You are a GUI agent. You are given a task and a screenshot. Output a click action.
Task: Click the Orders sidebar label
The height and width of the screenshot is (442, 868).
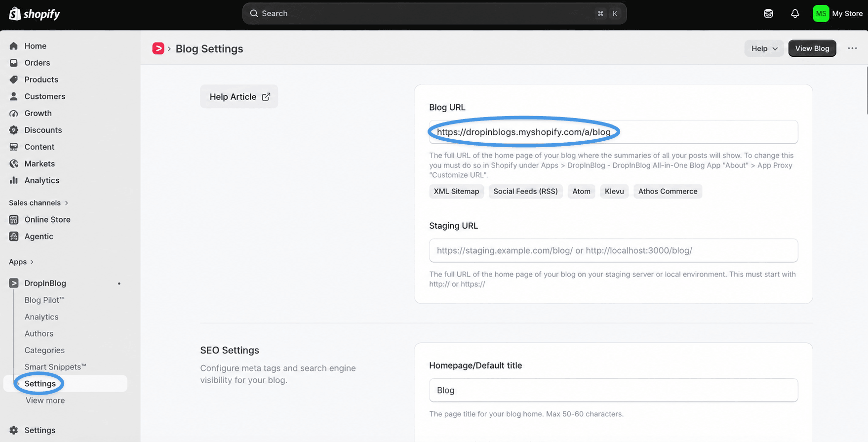(x=37, y=63)
